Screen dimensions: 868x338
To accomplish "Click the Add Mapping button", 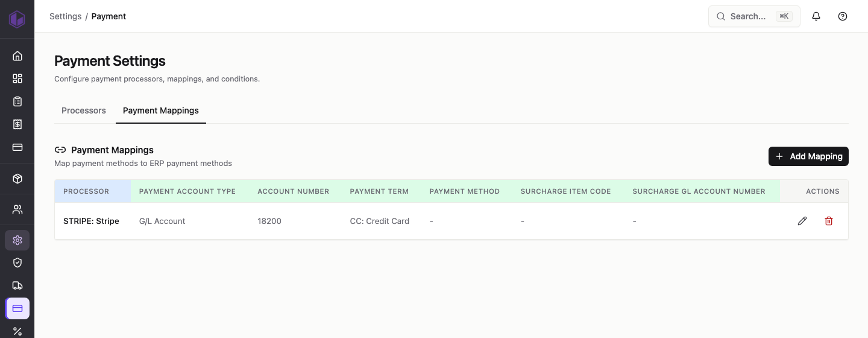I will 808,156.
